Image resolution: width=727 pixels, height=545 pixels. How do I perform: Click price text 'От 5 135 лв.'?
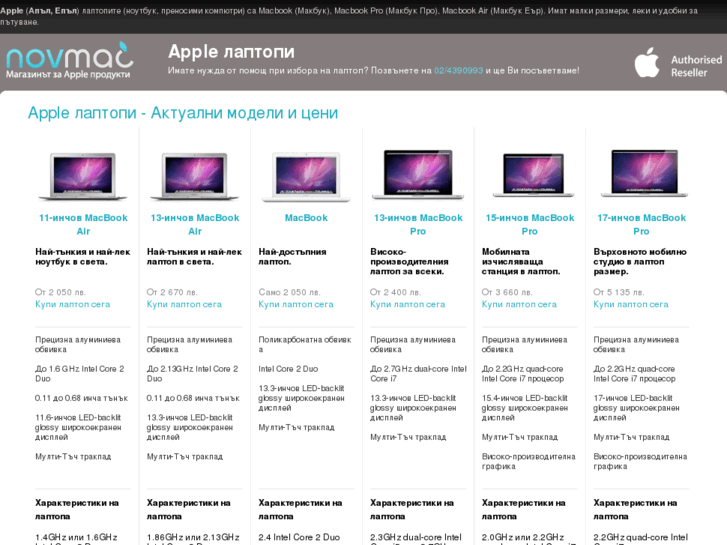(x=619, y=292)
